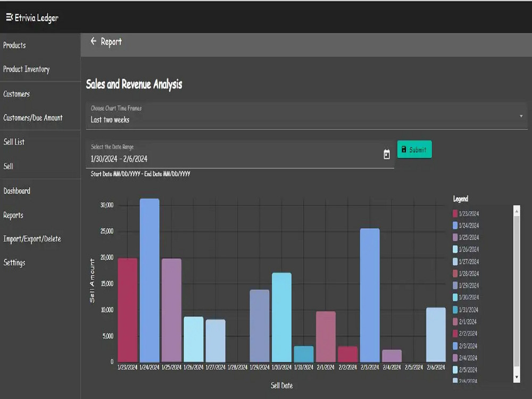
Task: Click the 2/3/2024 blue bar
Action: click(370, 295)
